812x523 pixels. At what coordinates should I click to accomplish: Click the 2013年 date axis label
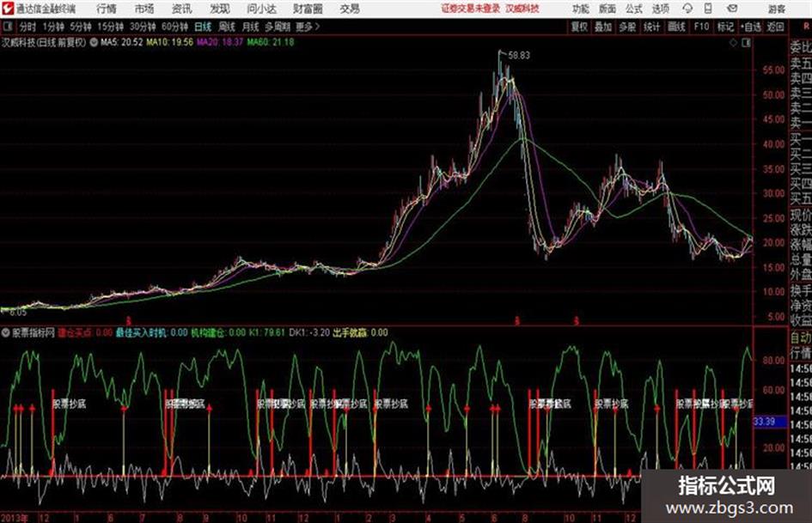[15, 518]
